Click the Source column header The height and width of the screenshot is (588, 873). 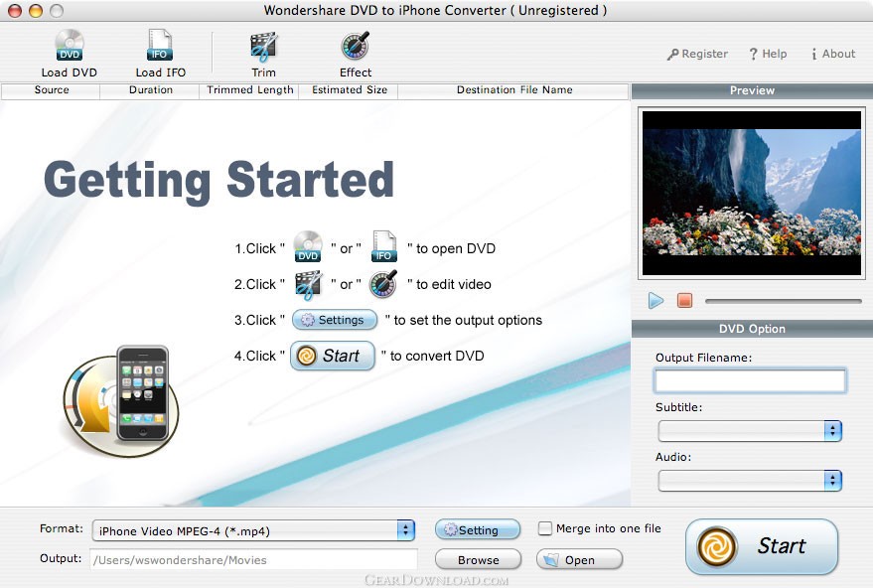52,90
